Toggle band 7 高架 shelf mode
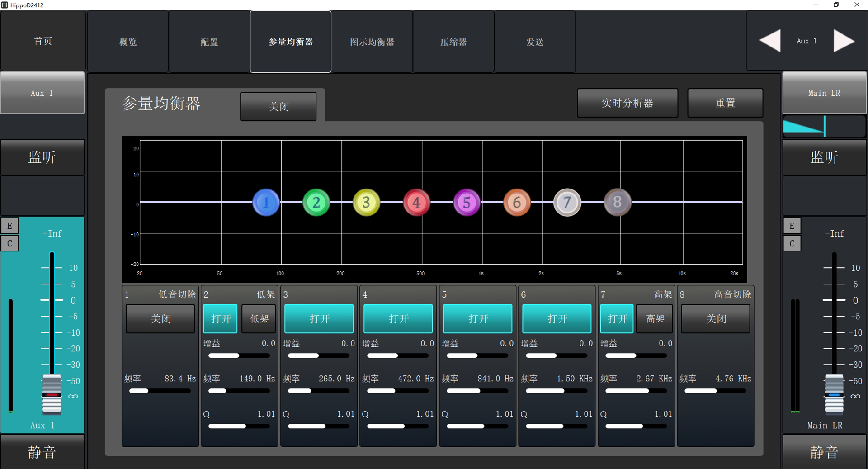868x469 pixels. (x=655, y=319)
